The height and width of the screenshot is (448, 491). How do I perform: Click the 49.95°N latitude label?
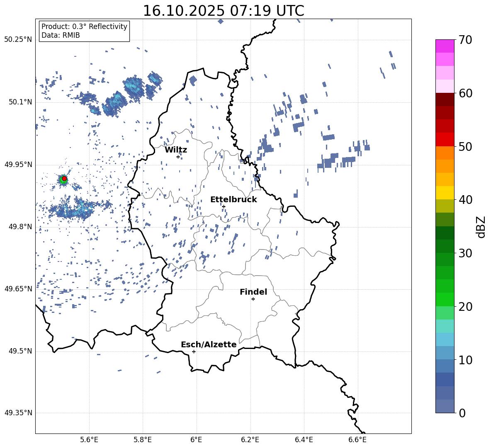18,165
